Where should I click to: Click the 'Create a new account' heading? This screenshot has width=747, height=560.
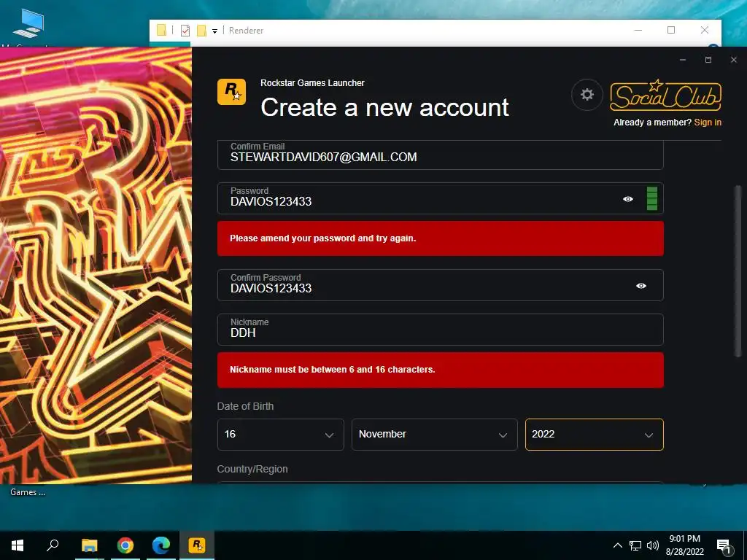pyautogui.click(x=384, y=107)
